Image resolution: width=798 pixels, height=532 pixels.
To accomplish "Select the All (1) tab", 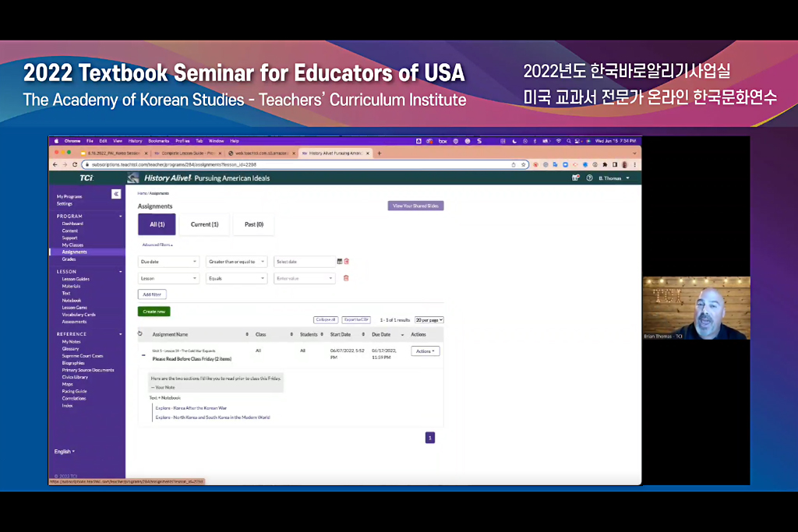I will [x=157, y=224].
